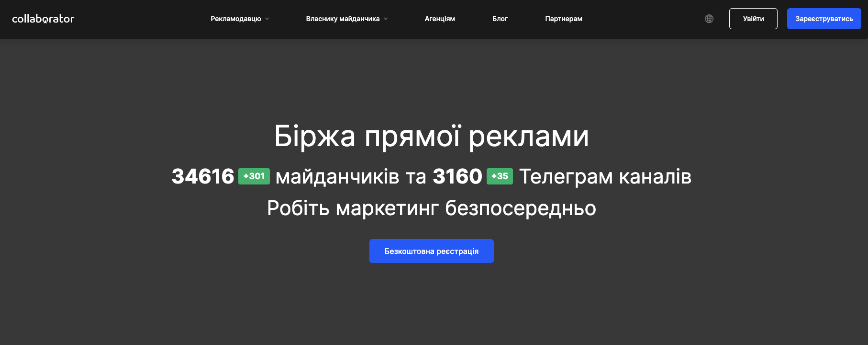The image size is (868, 345).
Task: Click the 3160 Telegram channels count
Action: [x=457, y=176]
